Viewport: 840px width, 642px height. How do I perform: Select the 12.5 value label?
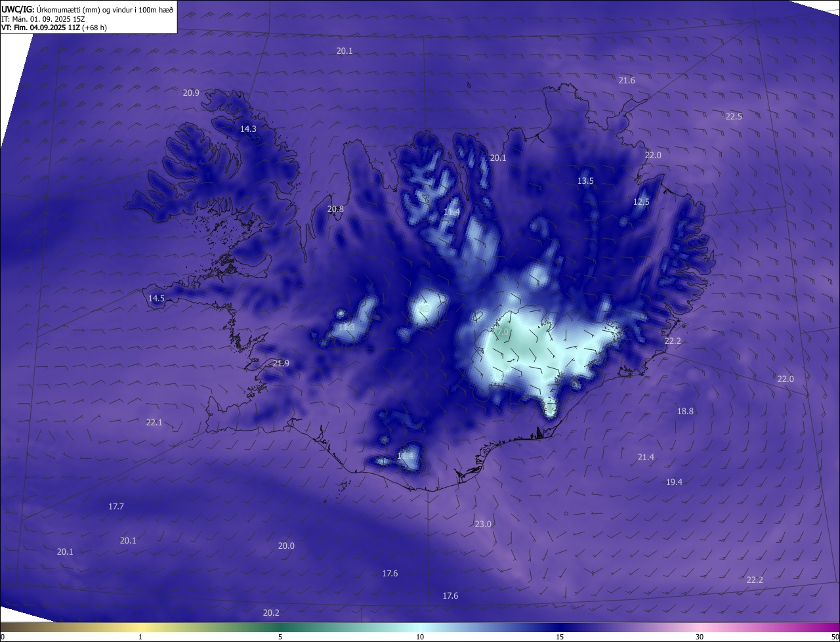pos(641,202)
